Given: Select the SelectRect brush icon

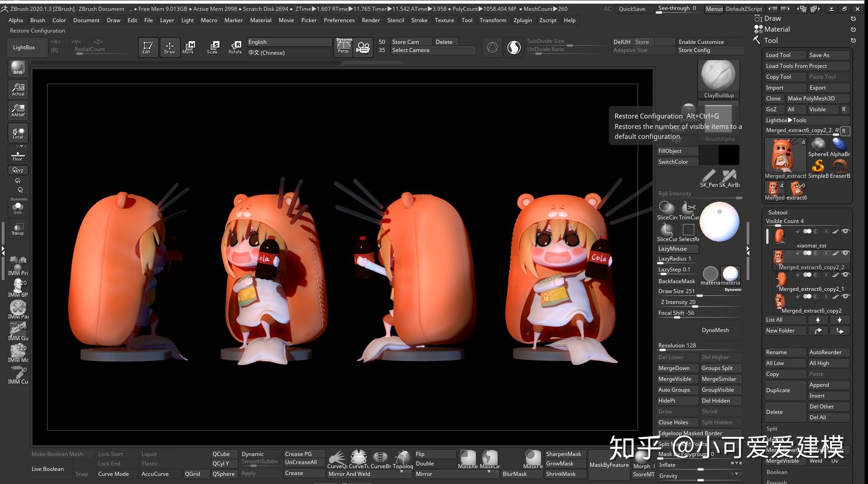Looking at the screenshot, I should 689,232.
